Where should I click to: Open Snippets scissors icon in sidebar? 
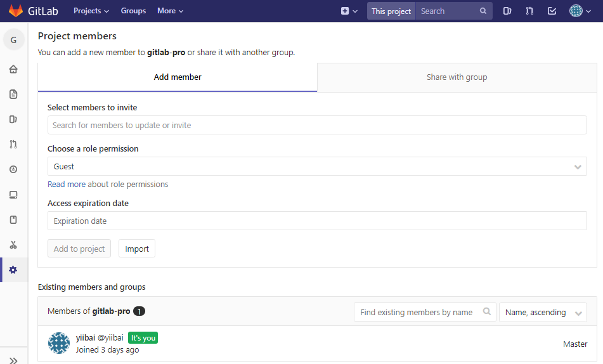(13, 245)
